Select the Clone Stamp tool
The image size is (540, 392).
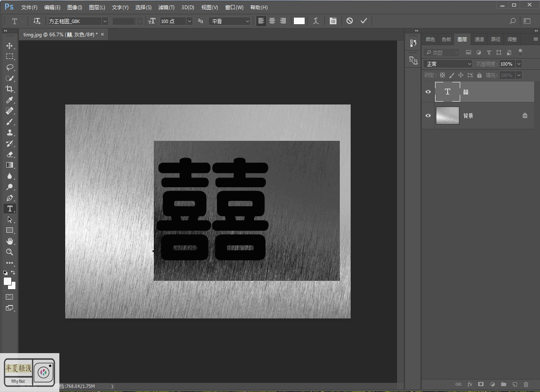click(x=10, y=132)
